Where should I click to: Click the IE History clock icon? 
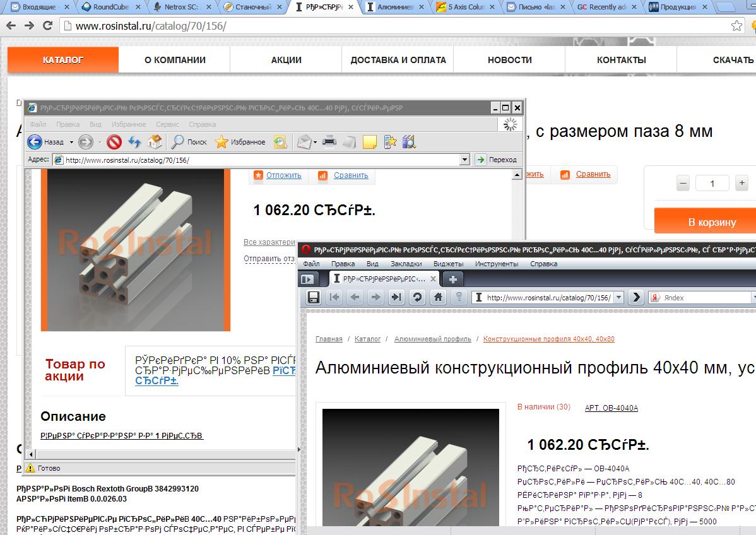click(x=280, y=142)
